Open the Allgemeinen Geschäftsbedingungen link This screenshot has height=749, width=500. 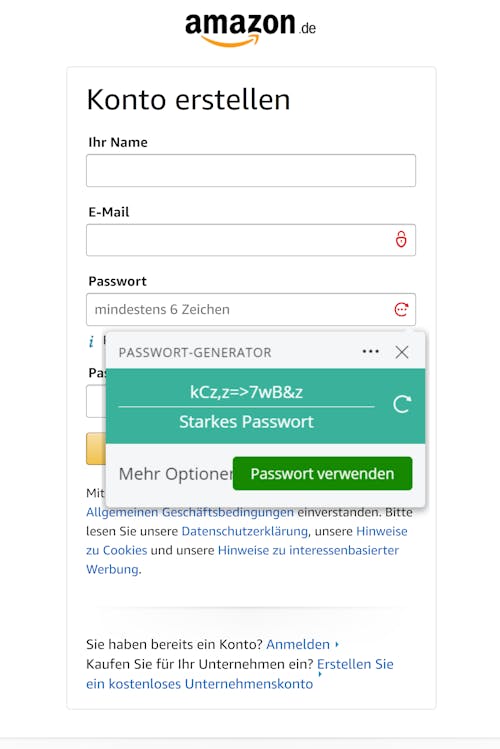[190, 513]
